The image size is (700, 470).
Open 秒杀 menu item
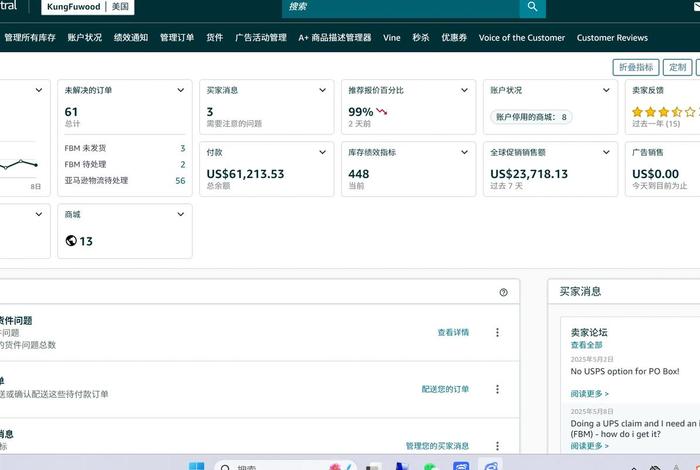click(421, 37)
